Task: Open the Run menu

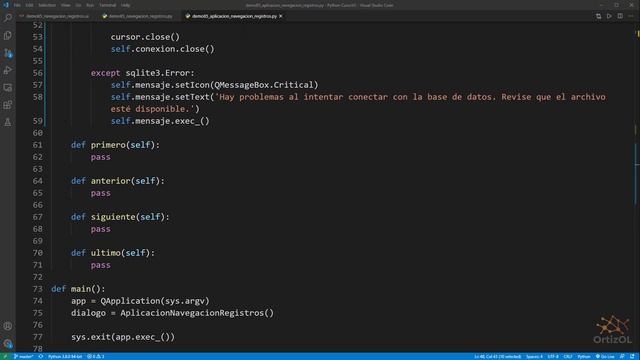Action: (x=90, y=5)
